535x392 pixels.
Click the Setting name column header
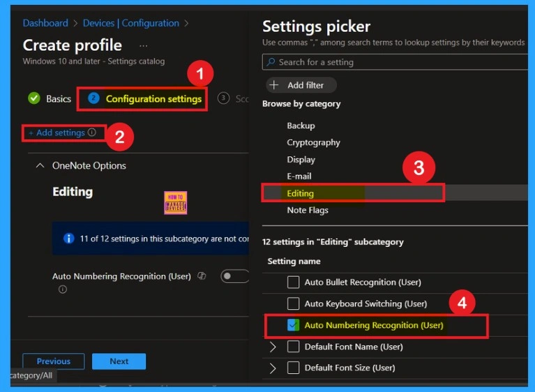click(x=294, y=262)
